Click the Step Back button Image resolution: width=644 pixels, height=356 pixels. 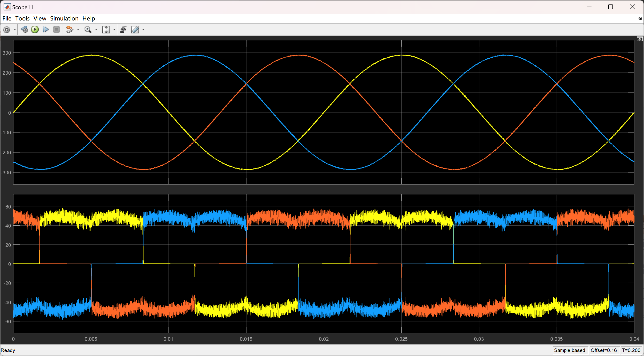pos(24,30)
